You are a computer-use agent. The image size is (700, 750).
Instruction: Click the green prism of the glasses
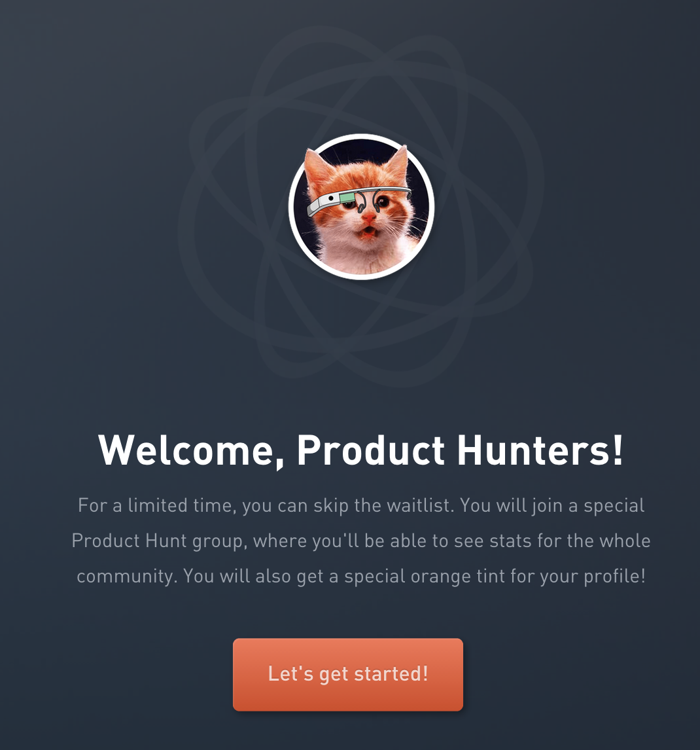[x=347, y=198]
